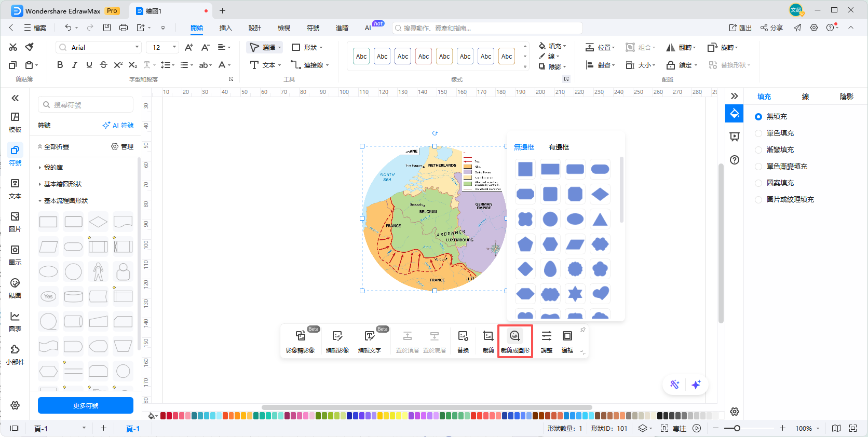Click the 更多符號 more symbols button
868x437 pixels.
tap(86, 405)
